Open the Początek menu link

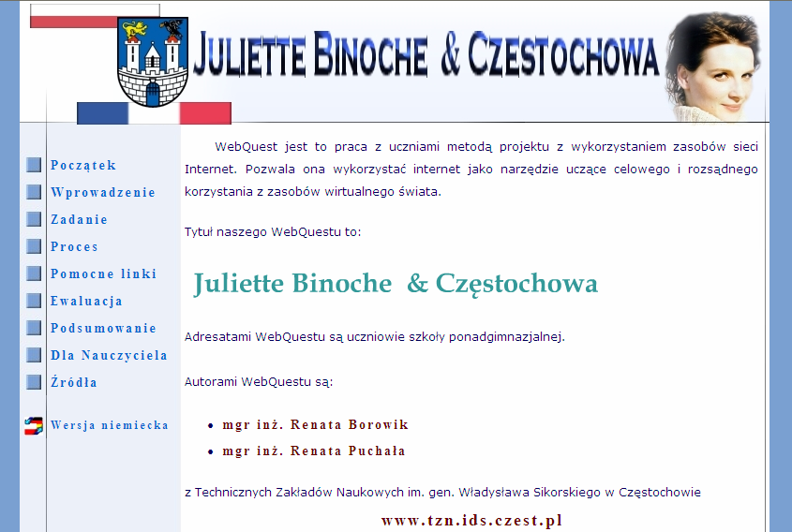(x=83, y=166)
